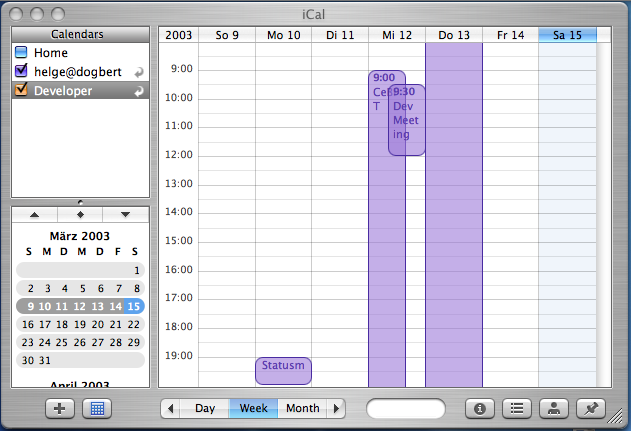Select the Home calendar row

[80, 53]
